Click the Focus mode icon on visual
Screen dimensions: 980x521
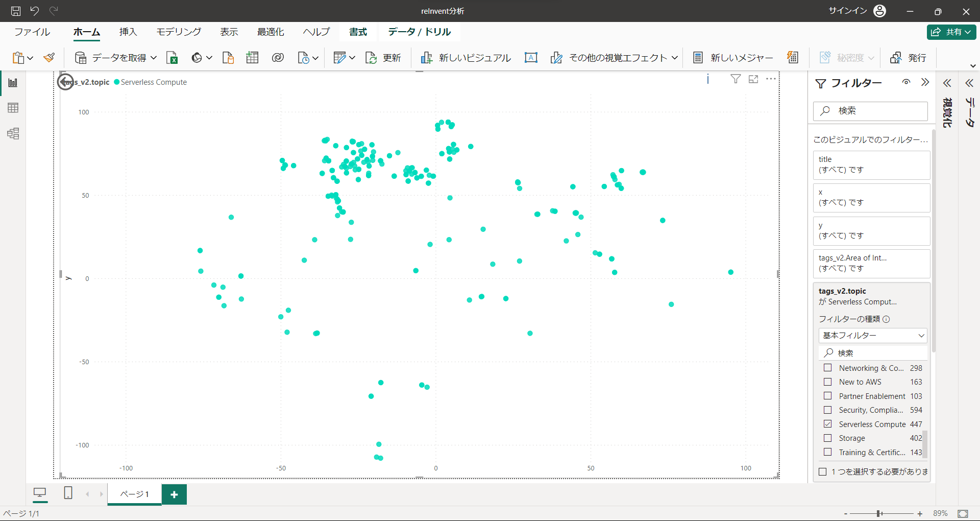click(x=753, y=79)
